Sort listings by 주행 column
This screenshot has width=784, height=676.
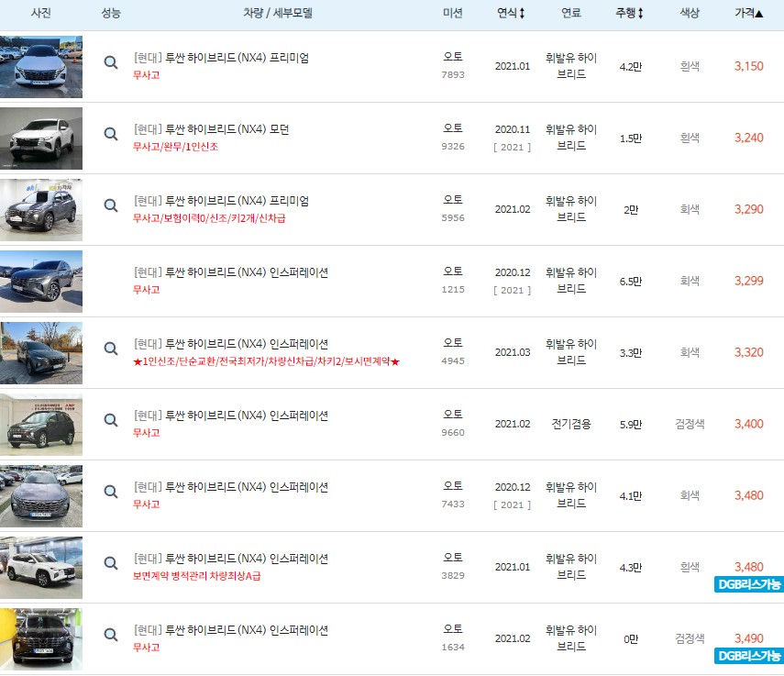click(x=629, y=13)
